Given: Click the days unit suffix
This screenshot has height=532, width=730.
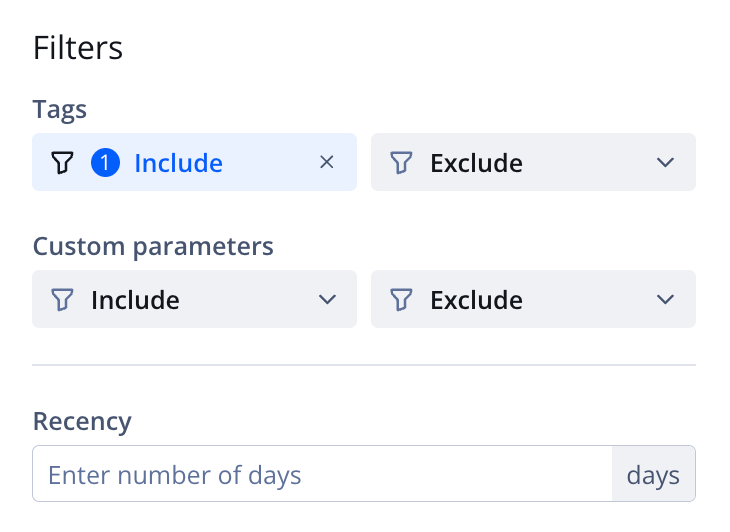Looking at the screenshot, I should point(653,474).
